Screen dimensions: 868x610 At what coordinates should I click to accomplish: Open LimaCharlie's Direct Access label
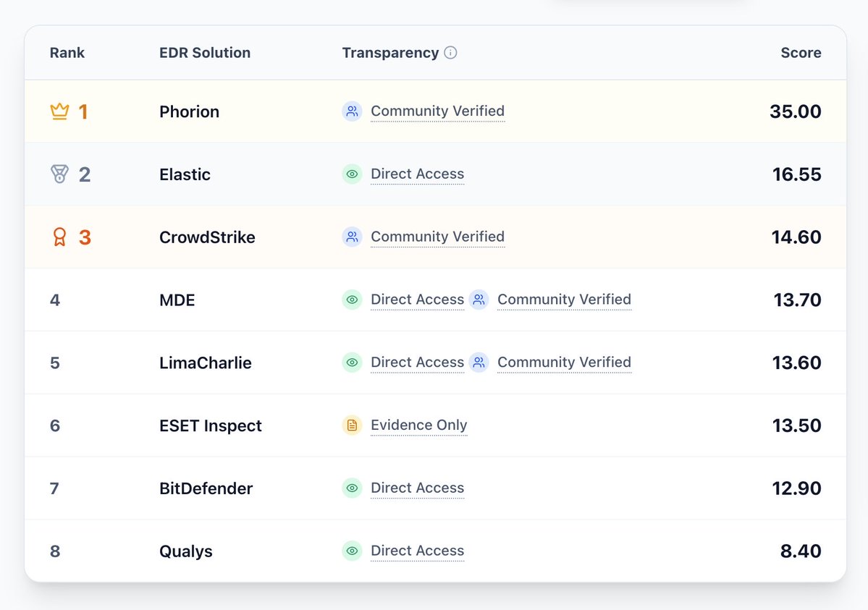pos(418,363)
